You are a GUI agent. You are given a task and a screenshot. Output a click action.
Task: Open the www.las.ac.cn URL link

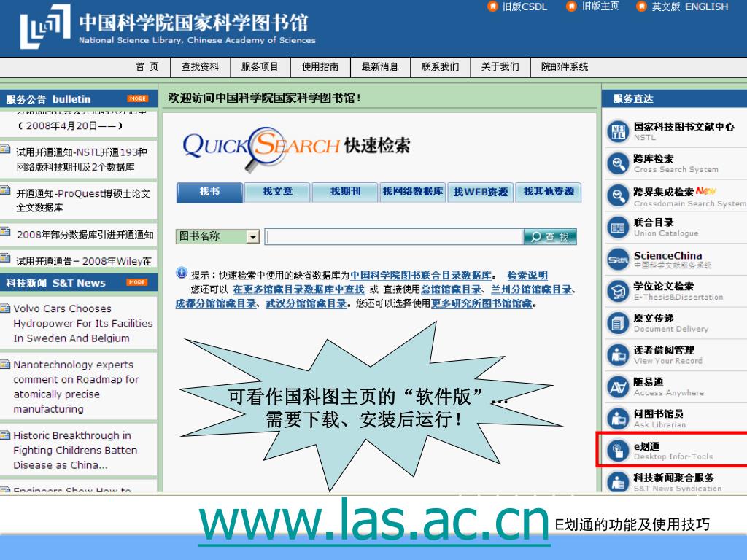coord(374,521)
